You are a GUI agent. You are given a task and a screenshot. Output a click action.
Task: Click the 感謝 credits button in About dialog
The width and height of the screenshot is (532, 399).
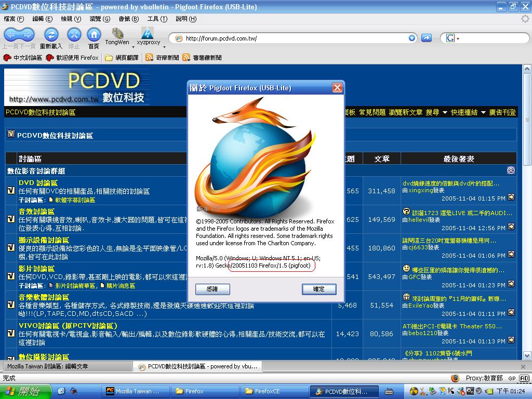coord(212,289)
